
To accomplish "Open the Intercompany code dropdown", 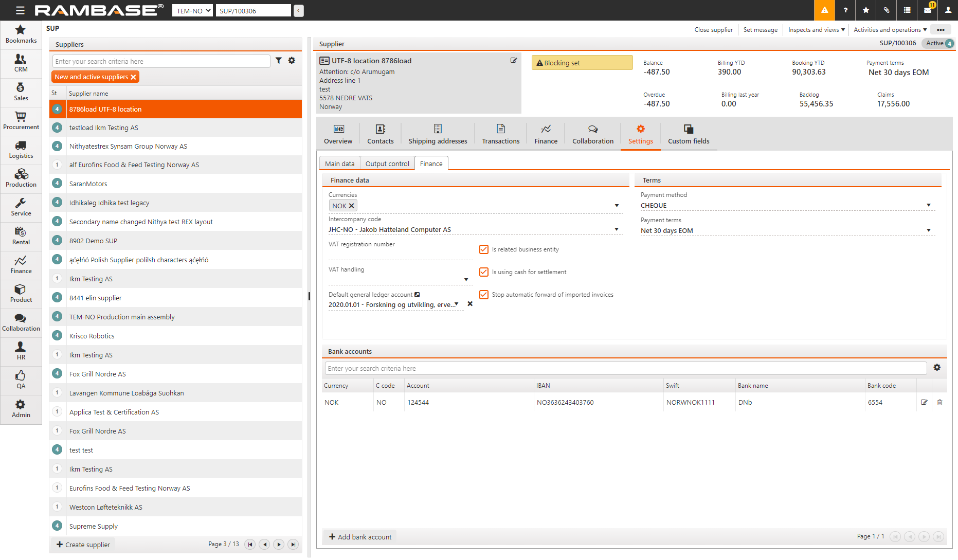I will pos(616,229).
